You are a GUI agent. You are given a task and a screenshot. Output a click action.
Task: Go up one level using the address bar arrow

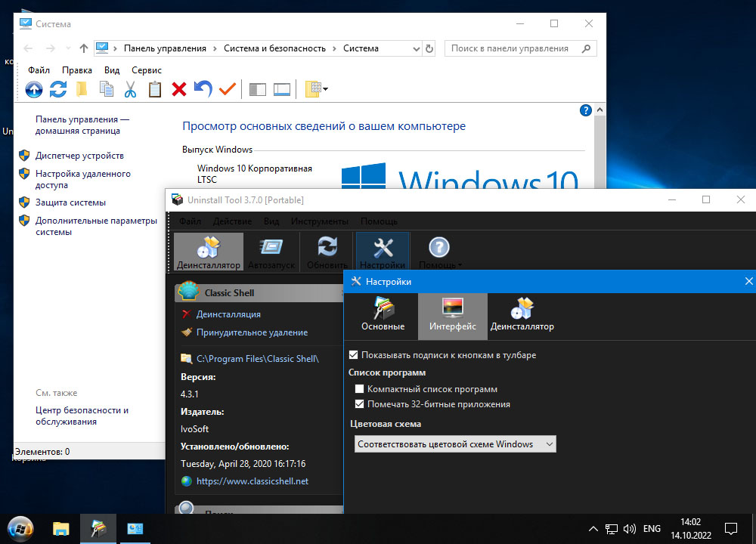(x=84, y=48)
